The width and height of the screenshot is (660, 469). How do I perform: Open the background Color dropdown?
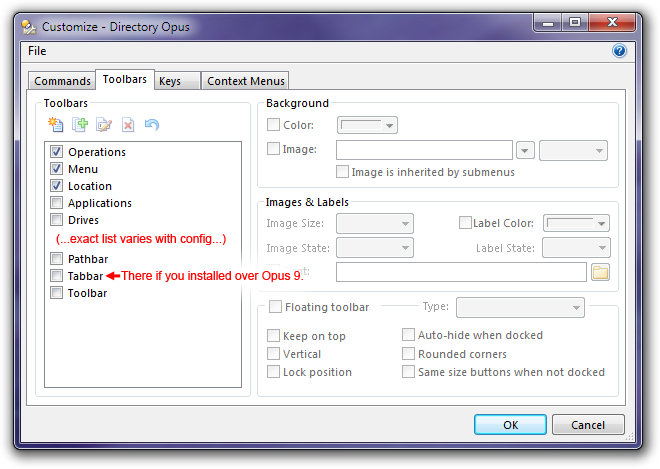coord(367,125)
